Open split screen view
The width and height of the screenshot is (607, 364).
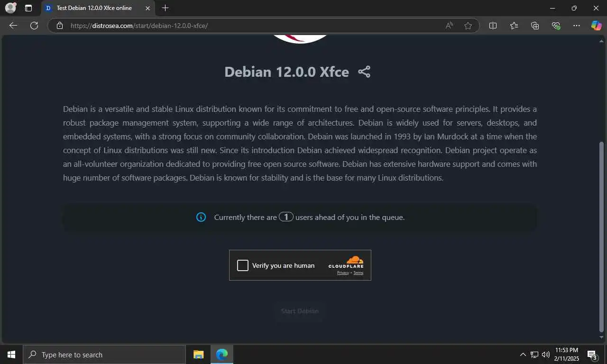pyautogui.click(x=493, y=26)
